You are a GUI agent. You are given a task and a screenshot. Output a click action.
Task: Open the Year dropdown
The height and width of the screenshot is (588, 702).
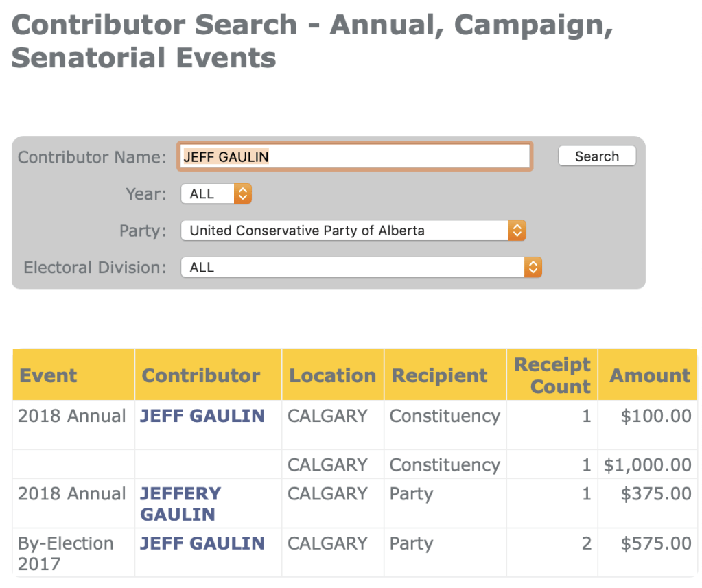tap(216, 194)
